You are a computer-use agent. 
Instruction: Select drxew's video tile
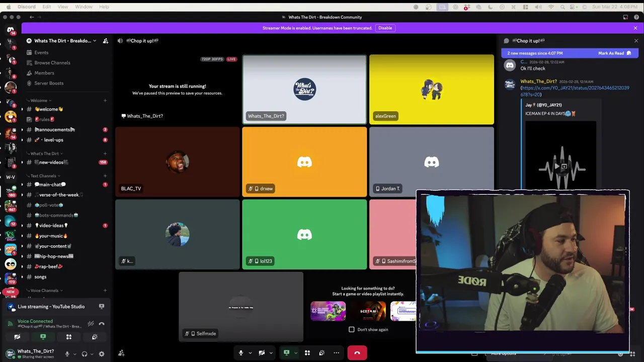(304, 162)
